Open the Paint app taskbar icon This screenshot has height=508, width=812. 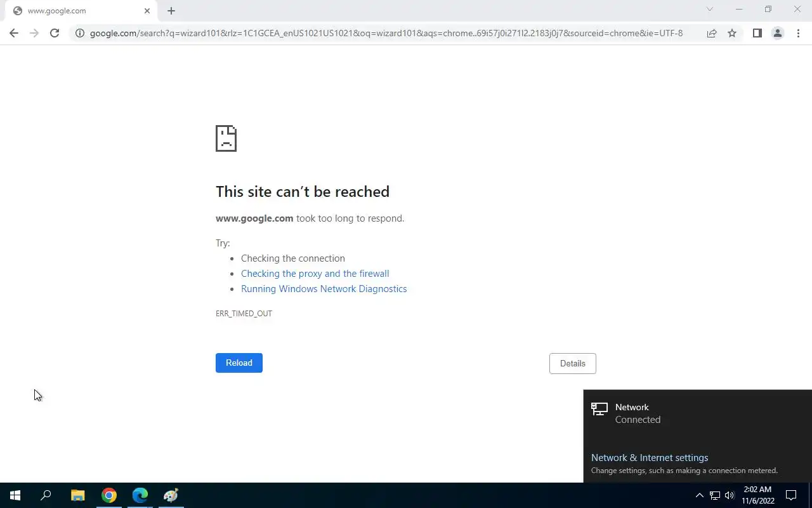coord(171,495)
